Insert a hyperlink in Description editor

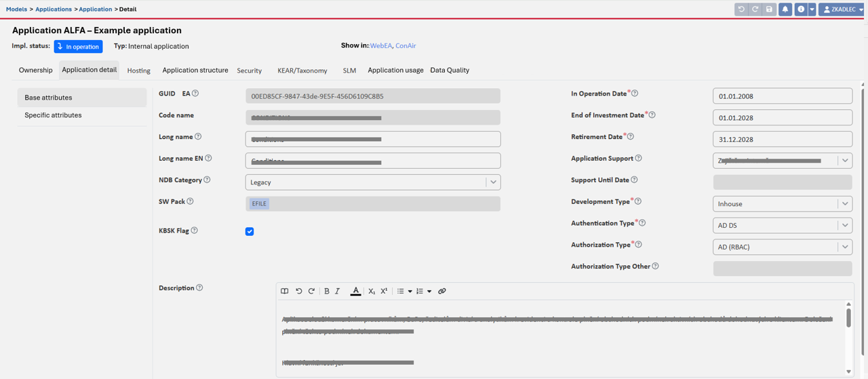point(442,292)
